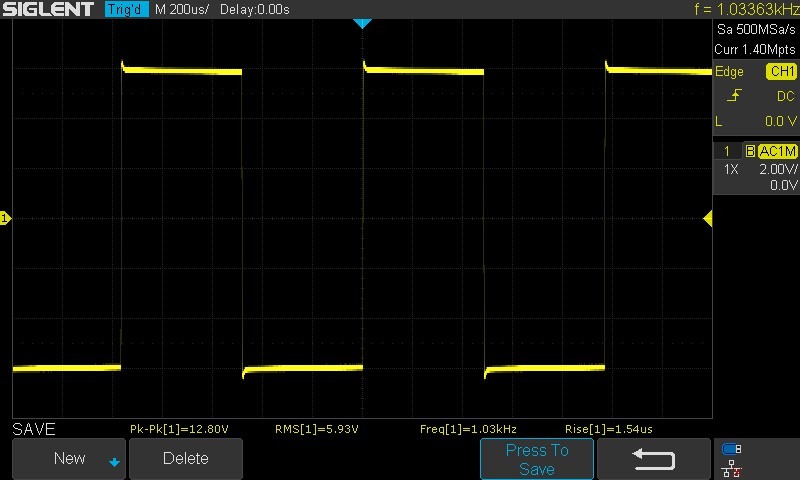The width and height of the screenshot is (800, 480).
Task: Click the rising edge slope icon
Action: pyautogui.click(x=734, y=96)
